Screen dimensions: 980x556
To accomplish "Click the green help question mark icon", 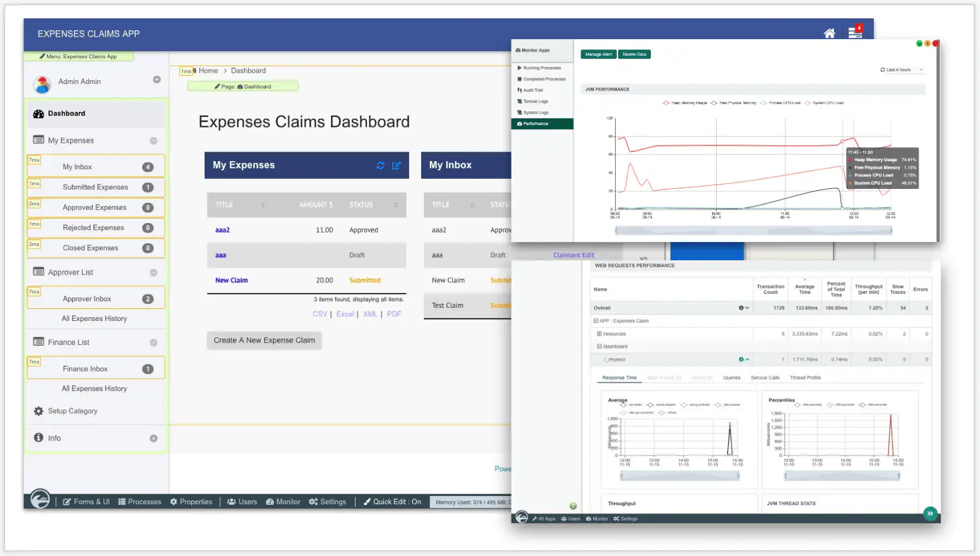I will point(573,506).
